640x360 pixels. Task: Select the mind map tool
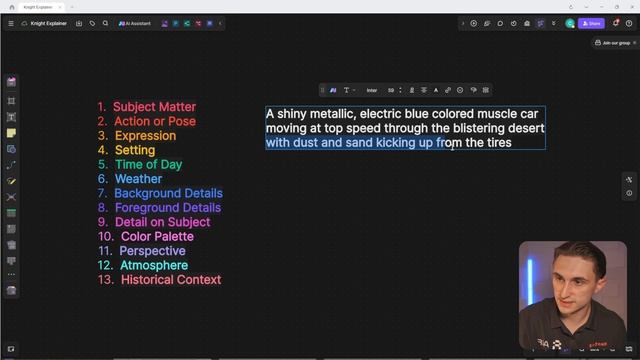pyautogui.click(x=11, y=197)
